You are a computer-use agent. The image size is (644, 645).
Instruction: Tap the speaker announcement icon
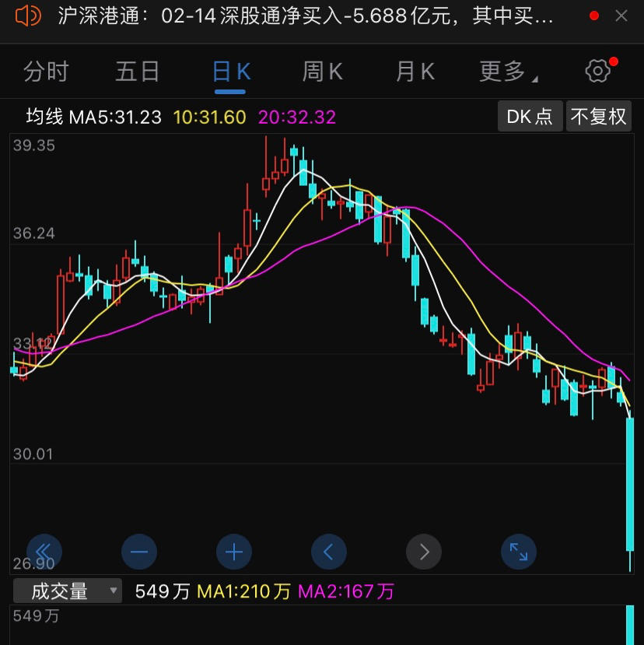(x=28, y=16)
